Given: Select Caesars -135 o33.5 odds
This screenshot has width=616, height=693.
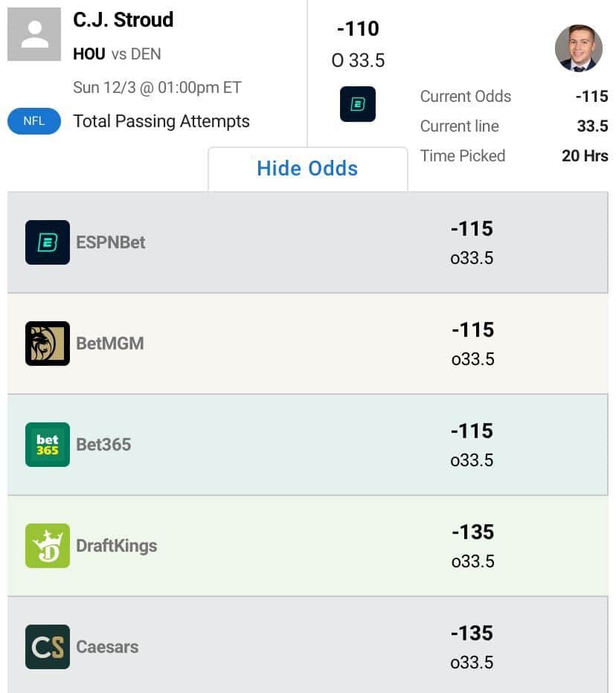Looking at the screenshot, I should (472, 648).
